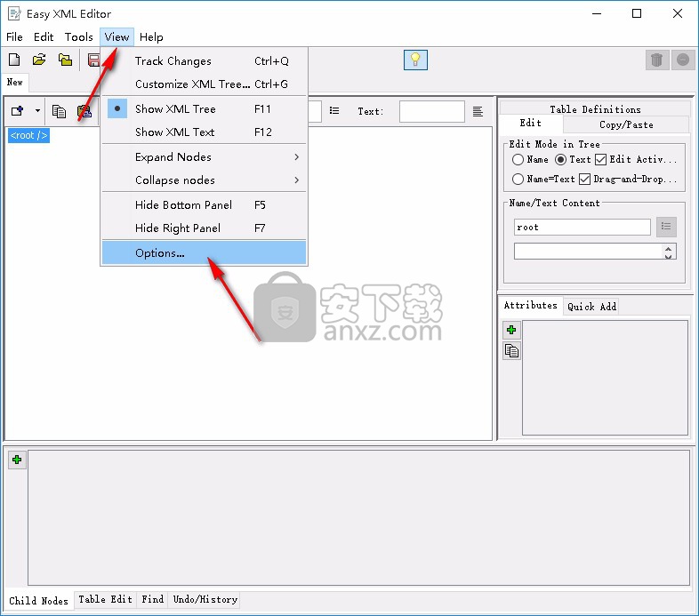Open the dropdown arrow beside add node icon
This screenshot has width=699, height=616.
click(x=37, y=111)
